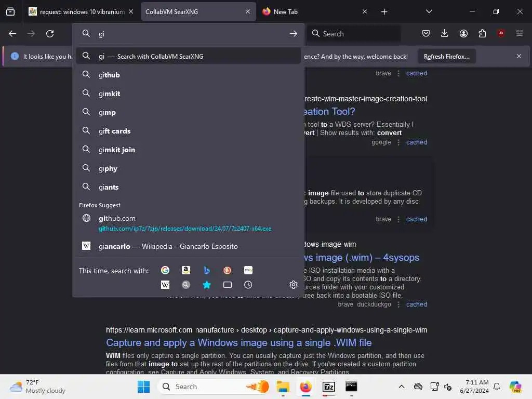Open result options dots beside duckduckgo
The image size is (532, 399).
398,304
